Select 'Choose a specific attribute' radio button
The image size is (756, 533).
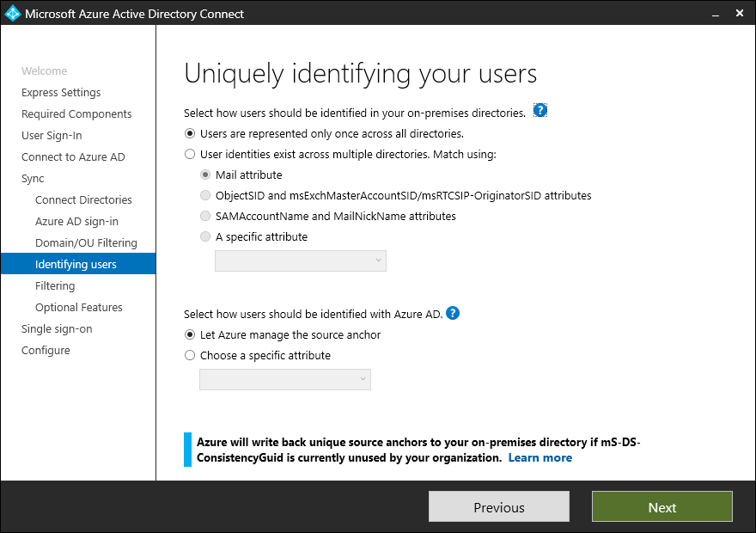[x=190, y=356]
